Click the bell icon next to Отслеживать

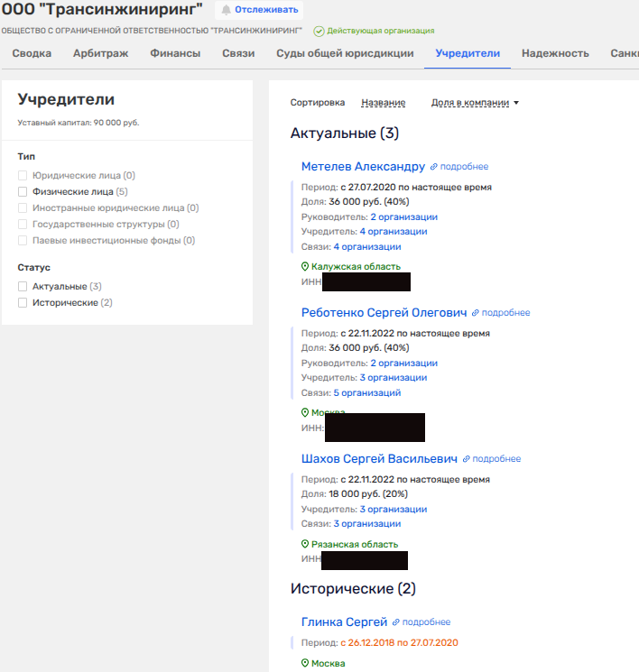coord(226,10)
